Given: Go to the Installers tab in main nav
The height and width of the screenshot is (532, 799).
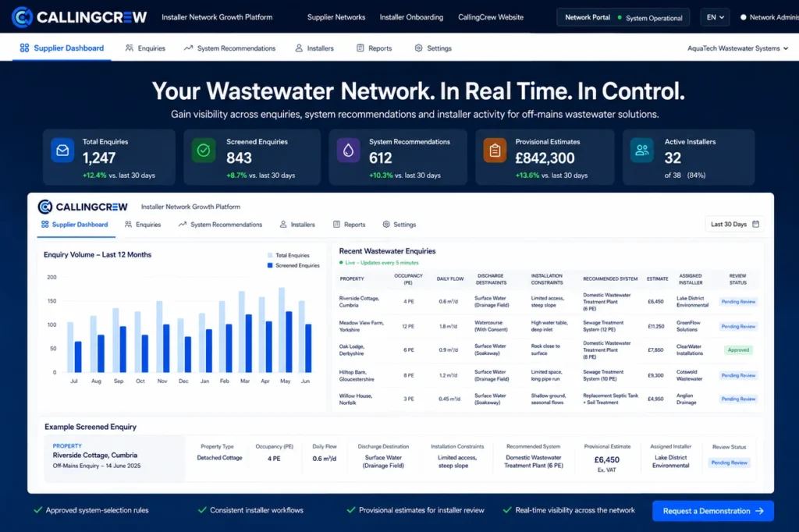Looking at the screenshot, I should (314, 48).
